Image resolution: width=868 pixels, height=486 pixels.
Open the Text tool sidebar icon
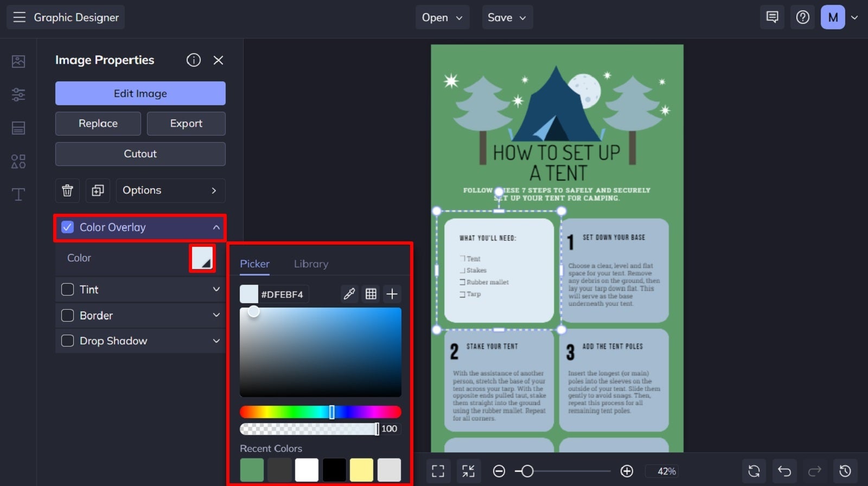[x=18, y=194]
